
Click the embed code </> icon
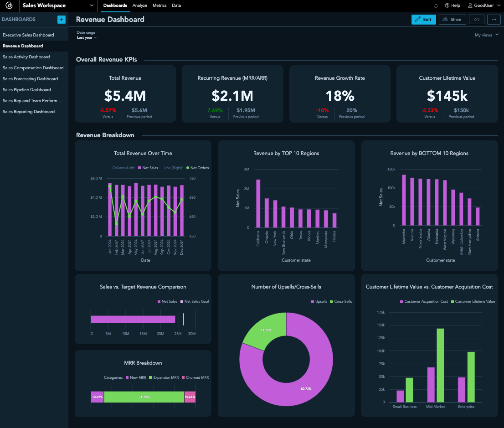tap(477, 19)
